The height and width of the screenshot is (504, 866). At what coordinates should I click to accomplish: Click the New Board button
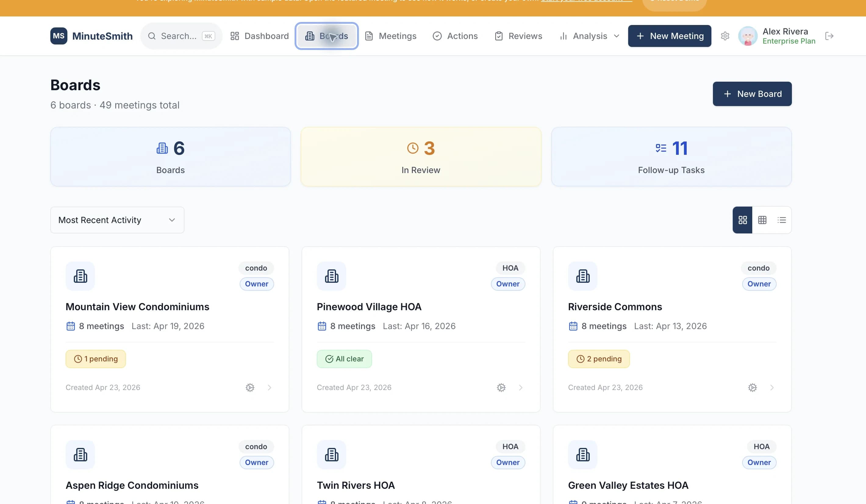752,94
